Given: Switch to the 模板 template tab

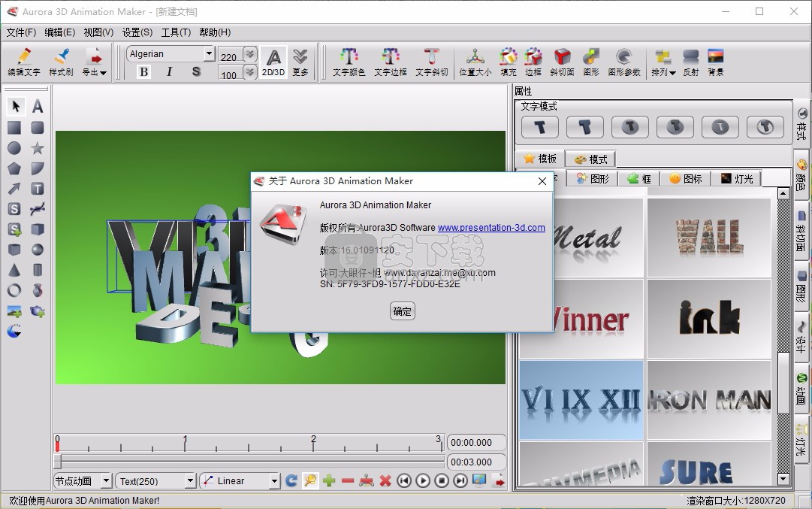Looking at the screenshot, I should (x=539, y=159).
